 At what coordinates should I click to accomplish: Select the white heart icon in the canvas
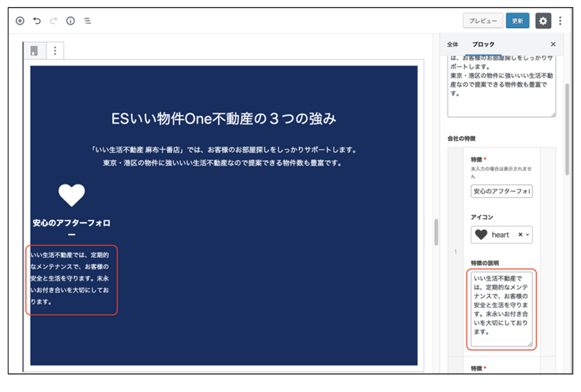click(x=71, y=195)
